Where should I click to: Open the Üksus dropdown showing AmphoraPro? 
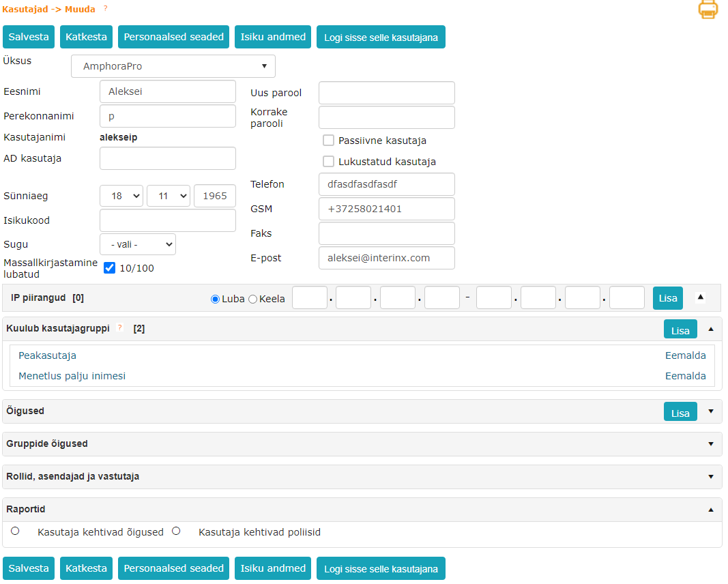click(x=173, y=66)
